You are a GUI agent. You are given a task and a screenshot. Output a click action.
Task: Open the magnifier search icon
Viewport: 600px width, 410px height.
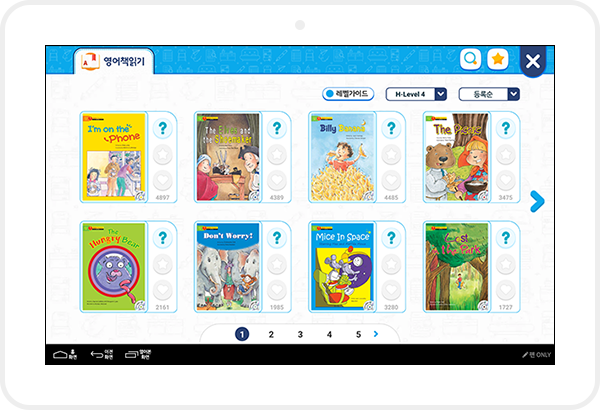pyautogui.click(x=470, y=59)
